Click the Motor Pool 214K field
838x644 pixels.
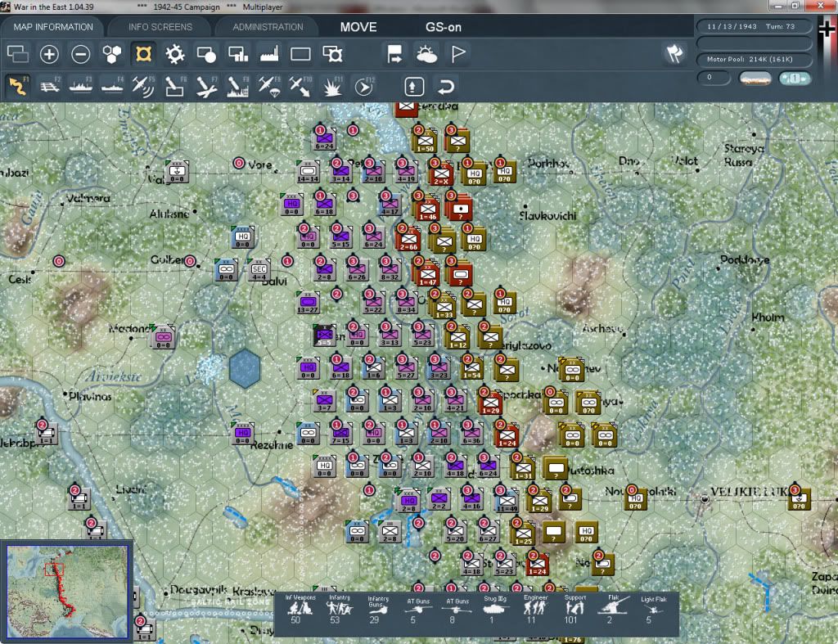pyautogui.click(x=754, y=59)
